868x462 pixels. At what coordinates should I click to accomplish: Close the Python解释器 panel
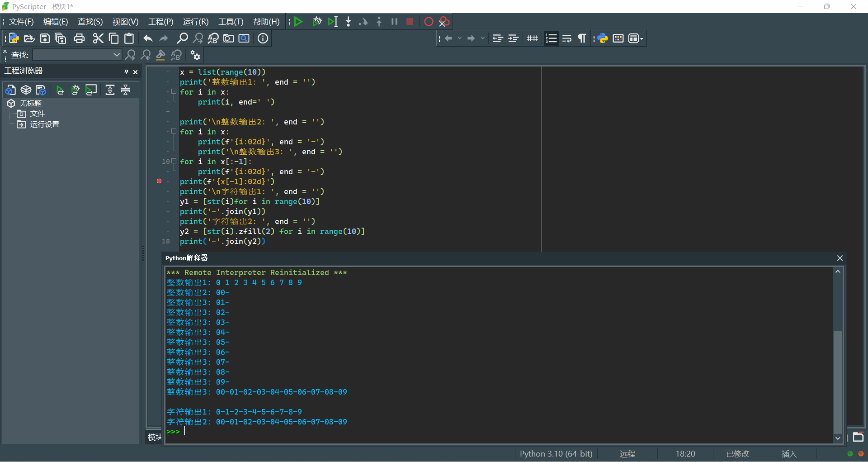(x=840, y=258)
